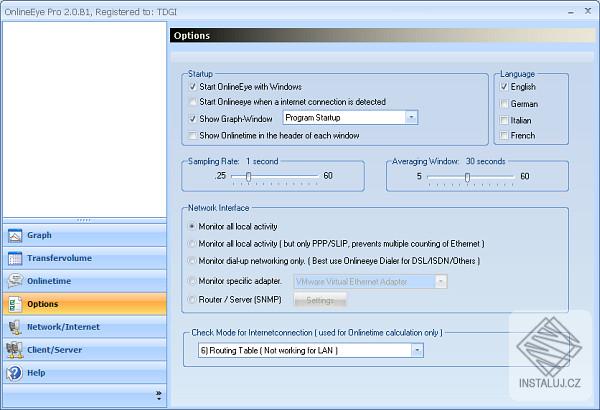Click the sidebar configure chevron at bottom

point(159,395)
